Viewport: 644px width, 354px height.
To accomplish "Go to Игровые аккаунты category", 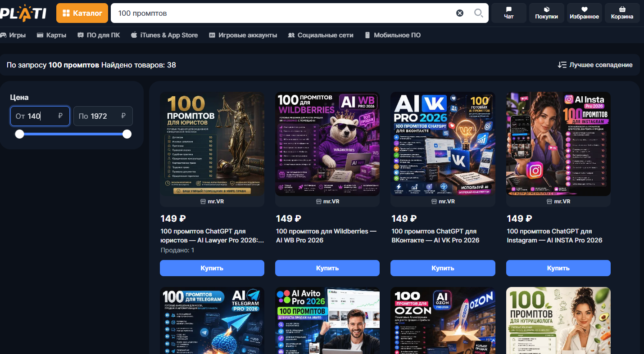I will click(243, 35).
